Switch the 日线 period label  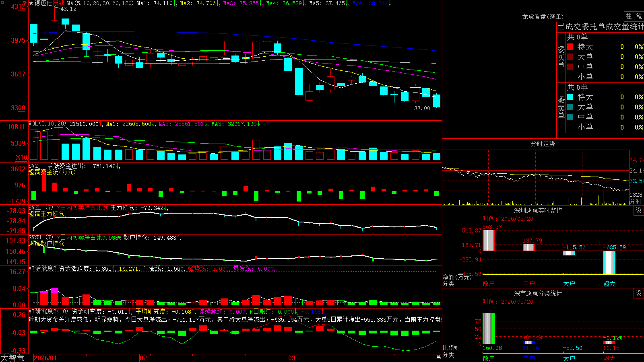click(x=59, y=3)
